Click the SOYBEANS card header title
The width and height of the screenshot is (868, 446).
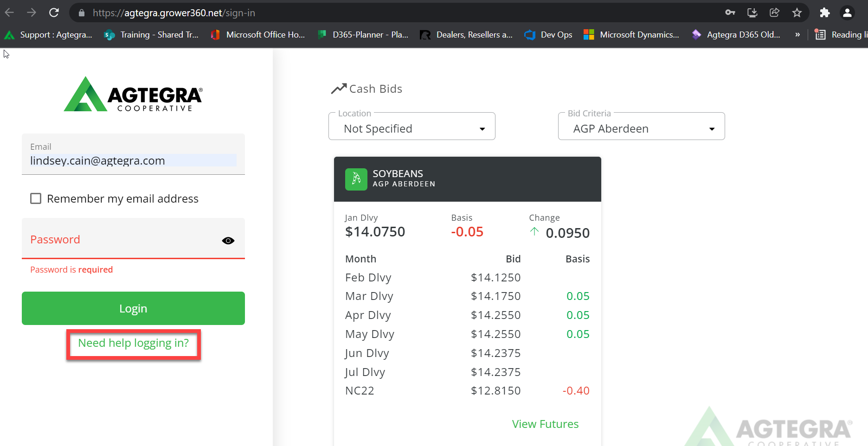[x=398, y=173]
